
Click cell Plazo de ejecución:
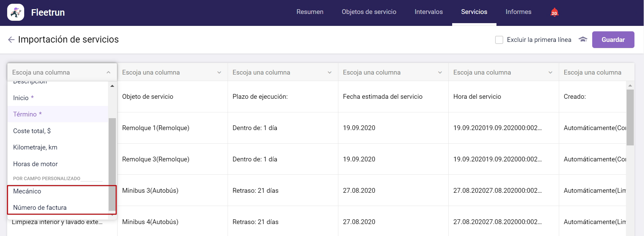[x=283, y=96]
